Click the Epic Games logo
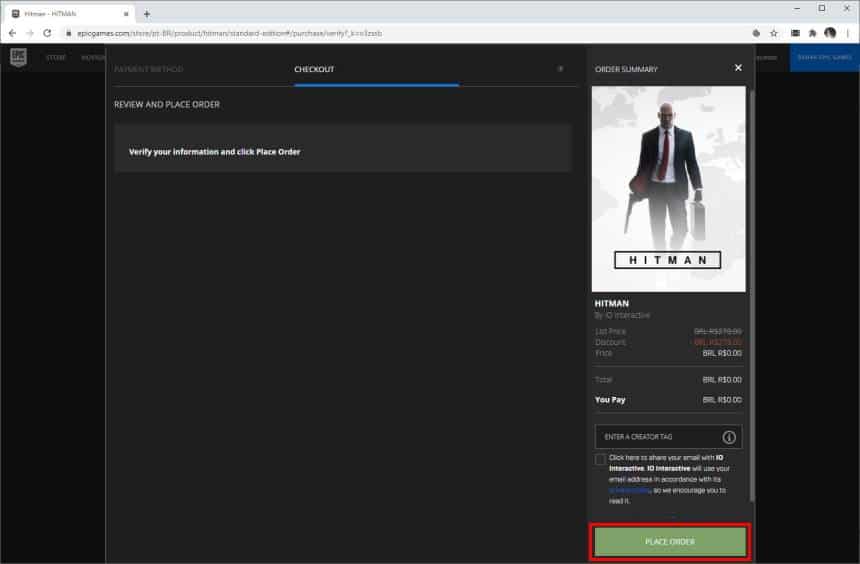The height and width of the screenshot is (564, 860). click(19, 57)
